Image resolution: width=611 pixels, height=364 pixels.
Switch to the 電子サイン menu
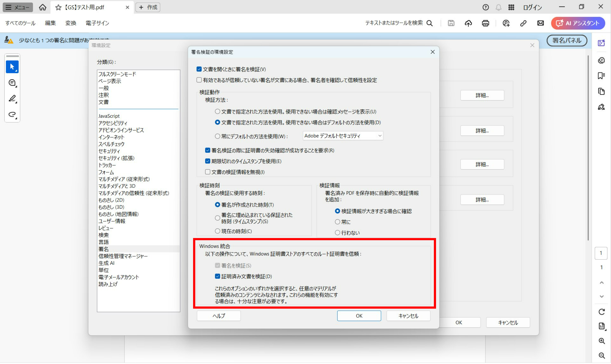click(x=97, y=23)
